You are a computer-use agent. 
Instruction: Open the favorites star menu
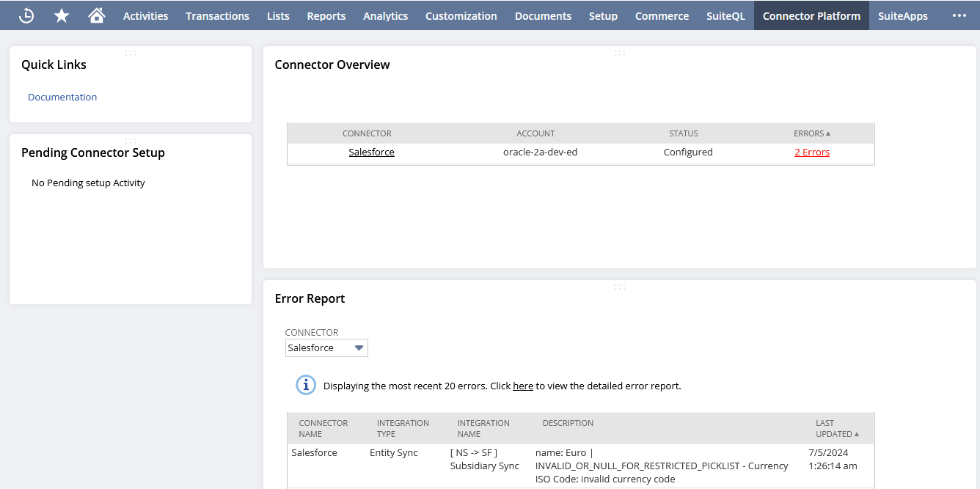coord(62,15)
